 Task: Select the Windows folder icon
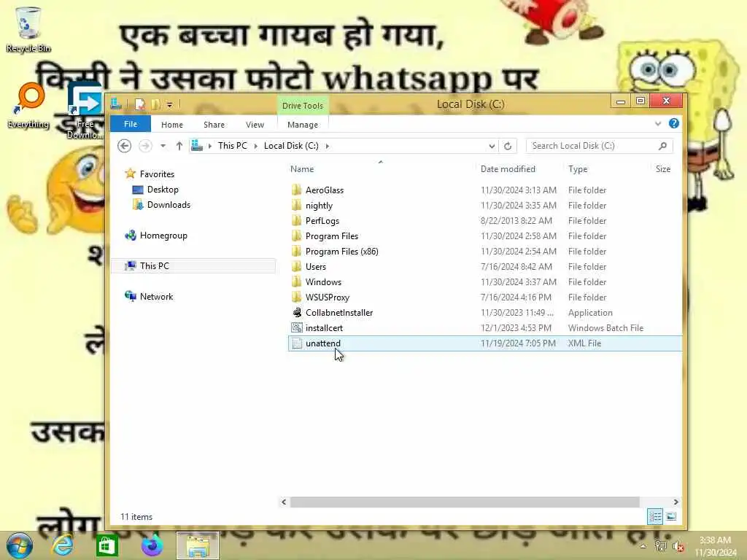point(297,282)
